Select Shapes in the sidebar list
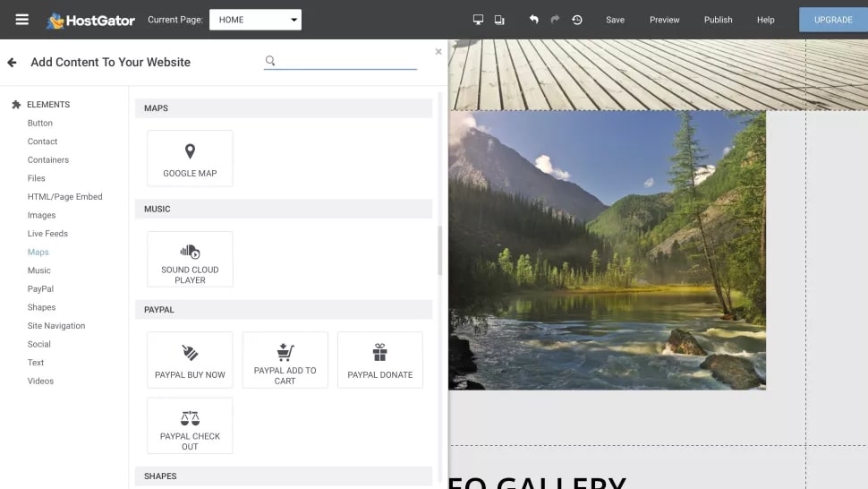This screenshot has height=489, width=868. [x=41, y=307]
